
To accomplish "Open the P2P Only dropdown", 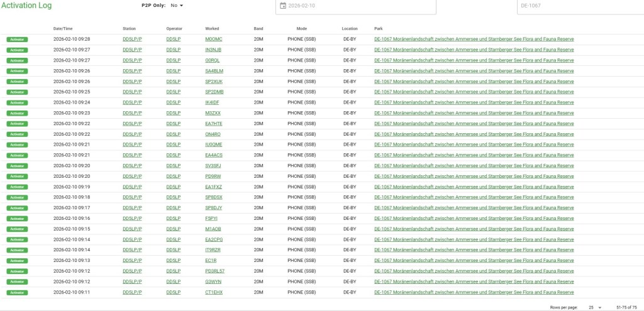I will click(x=177, y=6).
